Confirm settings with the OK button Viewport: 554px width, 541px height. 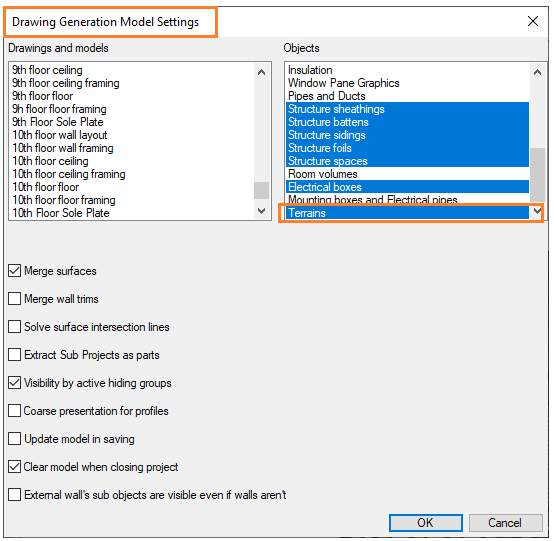coord(426,523)
